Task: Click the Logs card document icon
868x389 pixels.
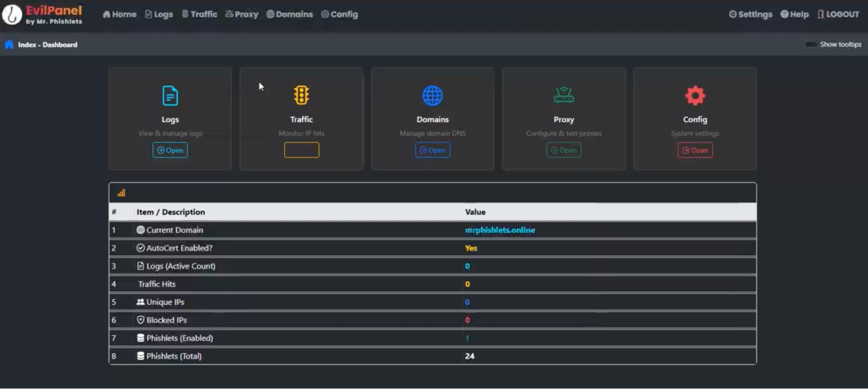Action: tap(170, 96)
